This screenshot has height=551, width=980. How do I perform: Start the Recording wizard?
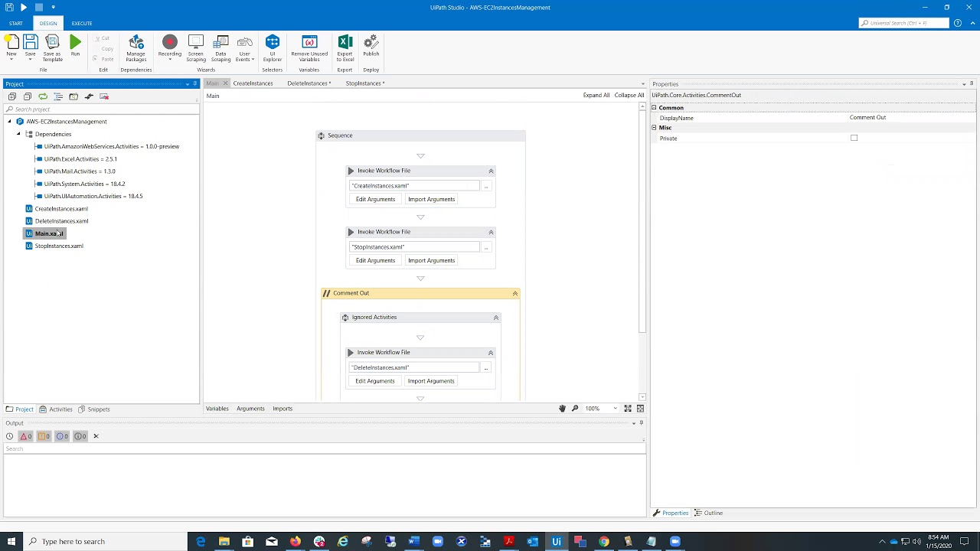(x=170, y=47)
